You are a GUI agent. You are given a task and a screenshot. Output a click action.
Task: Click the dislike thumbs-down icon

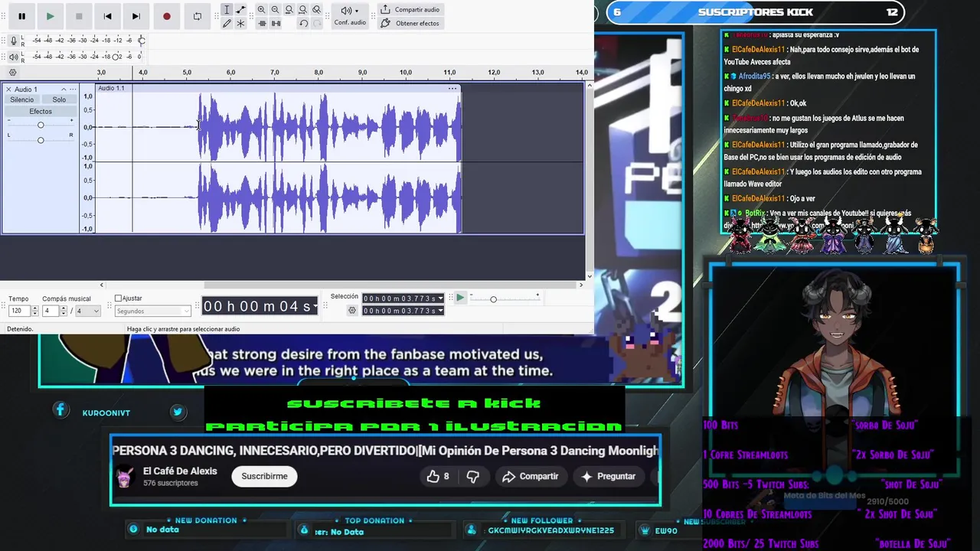pyautogui.click(x=473, y=476)
